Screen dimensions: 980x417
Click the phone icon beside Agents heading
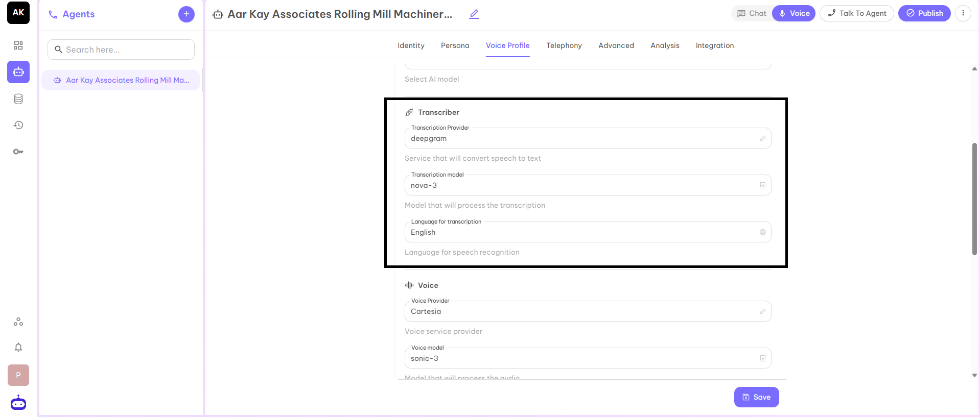coord(53,14)
